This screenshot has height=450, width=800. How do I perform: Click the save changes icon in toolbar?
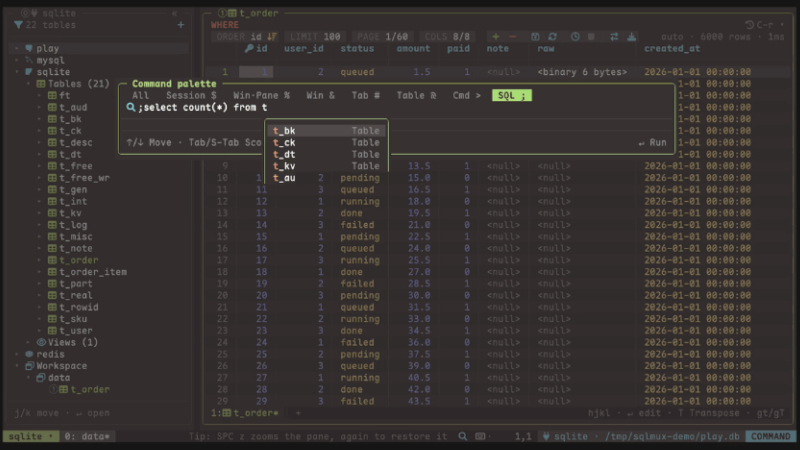click(x=535, y=37)
